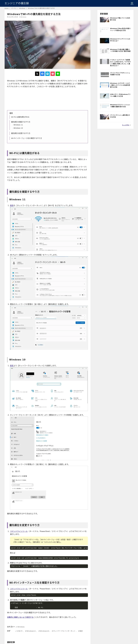Click the パソコン breadcrumb link
This screenshot has width=138, height=644.
pyautogui.click(x=14, y=8)
